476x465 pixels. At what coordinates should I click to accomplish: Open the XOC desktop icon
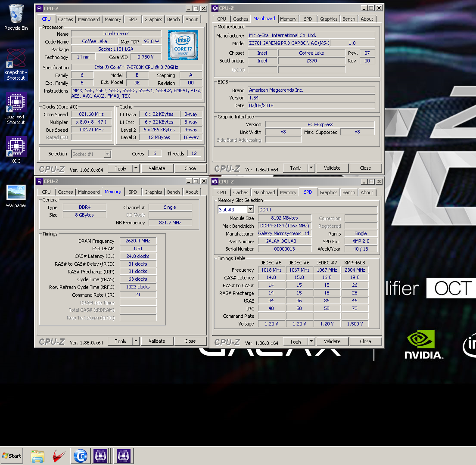pyautogui.click(x=16, y=150)
